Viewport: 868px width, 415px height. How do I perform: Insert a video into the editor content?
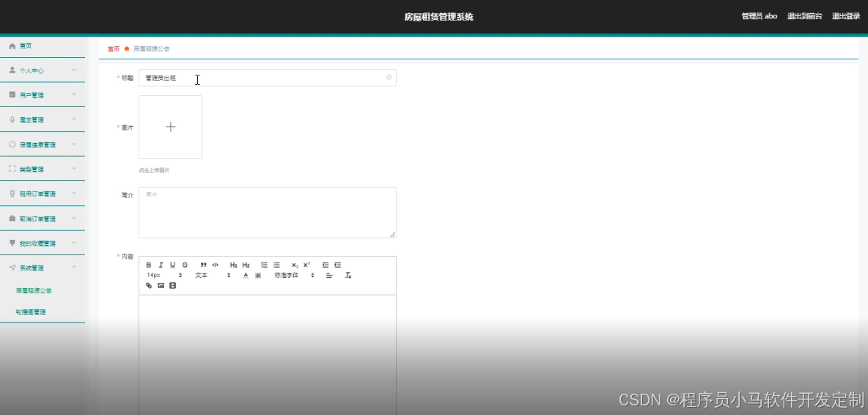173,286
